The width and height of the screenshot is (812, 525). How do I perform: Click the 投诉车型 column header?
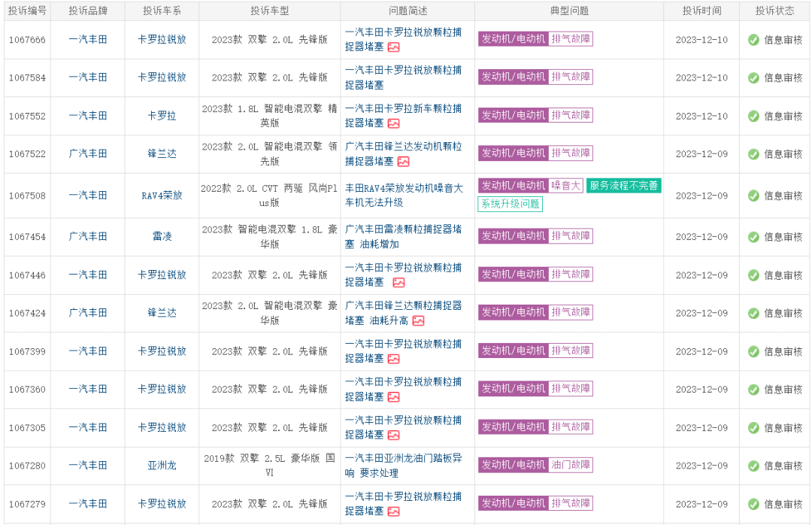point(270,11)
